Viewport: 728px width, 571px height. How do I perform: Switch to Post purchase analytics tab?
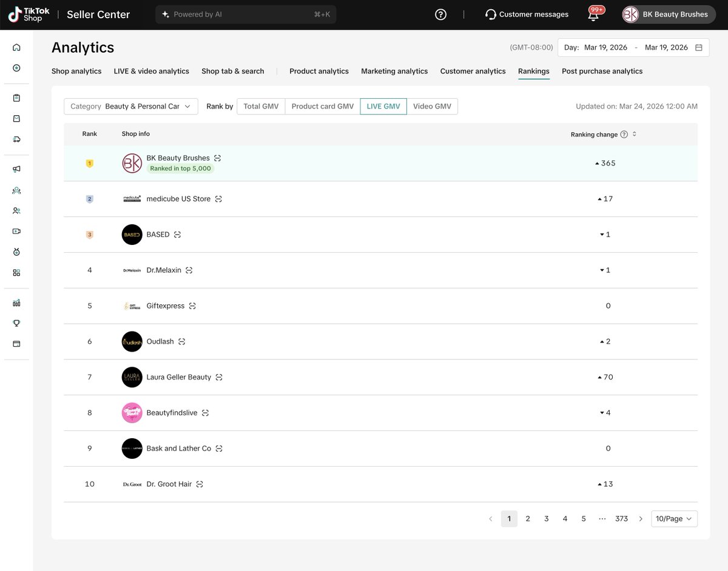click(602, 71)
